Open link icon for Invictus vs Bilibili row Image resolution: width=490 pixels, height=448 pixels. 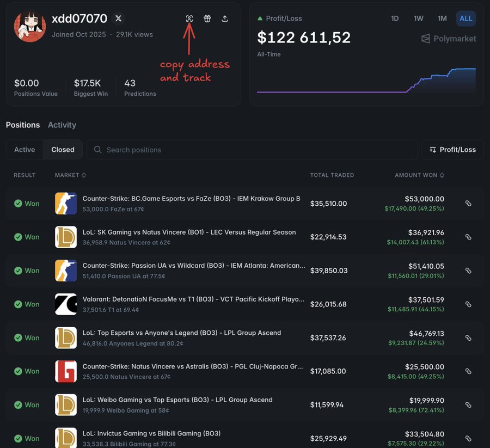[x=468, y=438]
